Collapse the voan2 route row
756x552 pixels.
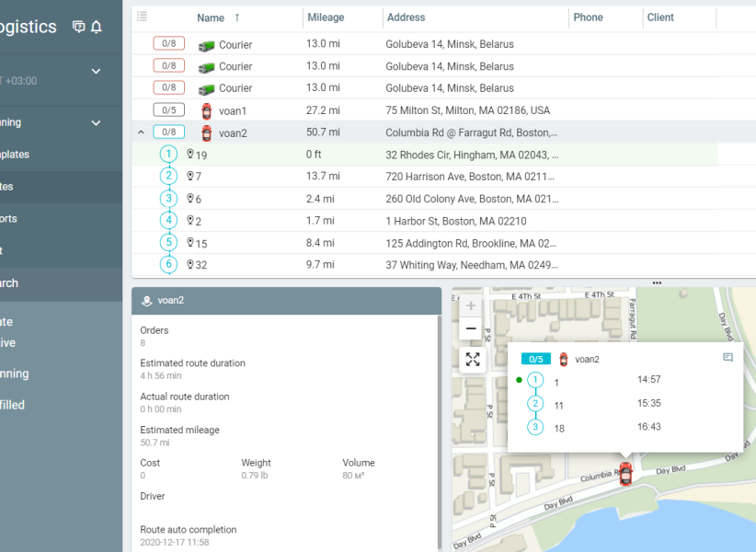pyautogui.click(x=141, y=132)
